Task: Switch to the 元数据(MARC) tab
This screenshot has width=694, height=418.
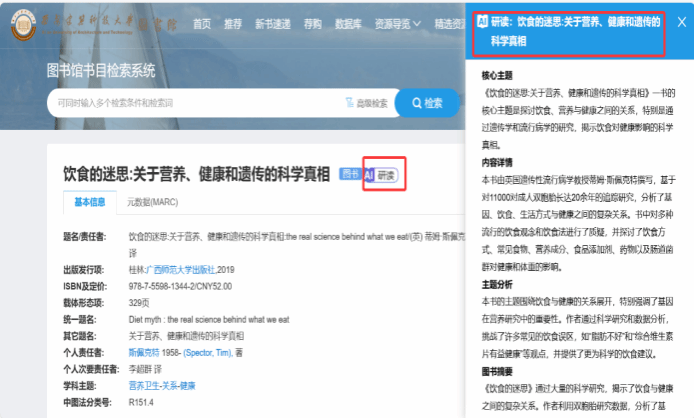Action: click(x=152, y=202)
